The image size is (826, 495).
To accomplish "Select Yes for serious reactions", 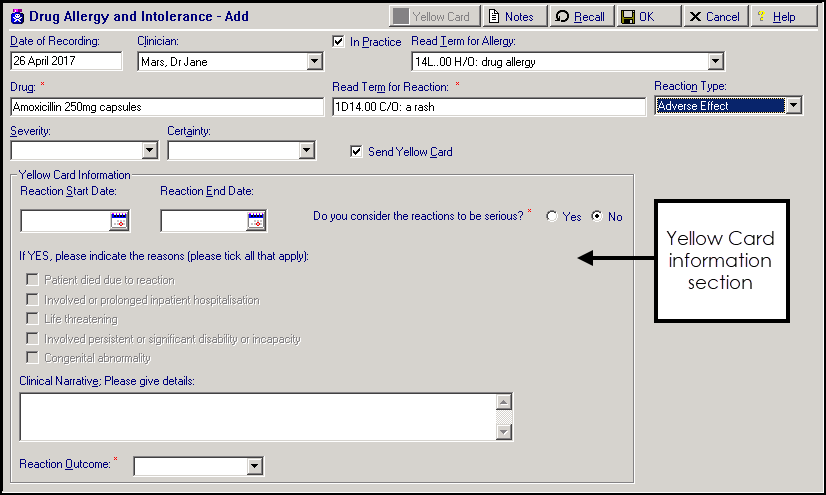I will (552, 217).
